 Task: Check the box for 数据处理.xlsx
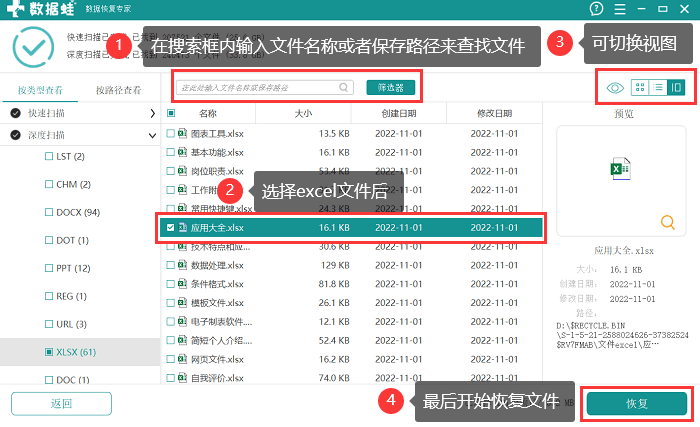[x=170, y=265]
